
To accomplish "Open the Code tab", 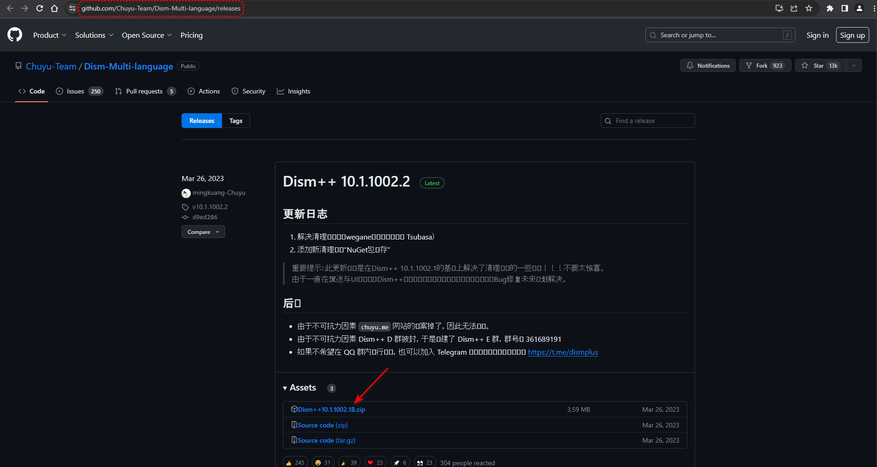I will [31, 91].
